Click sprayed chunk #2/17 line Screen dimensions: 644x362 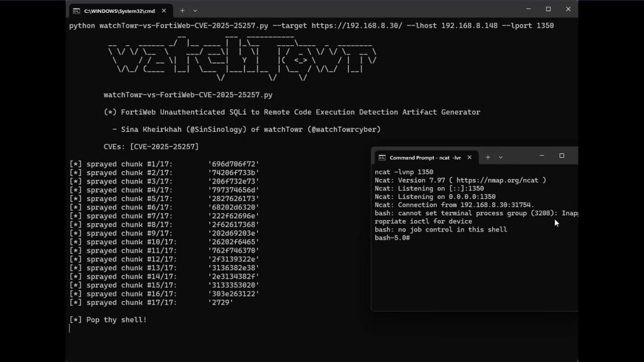coord(164,173)
